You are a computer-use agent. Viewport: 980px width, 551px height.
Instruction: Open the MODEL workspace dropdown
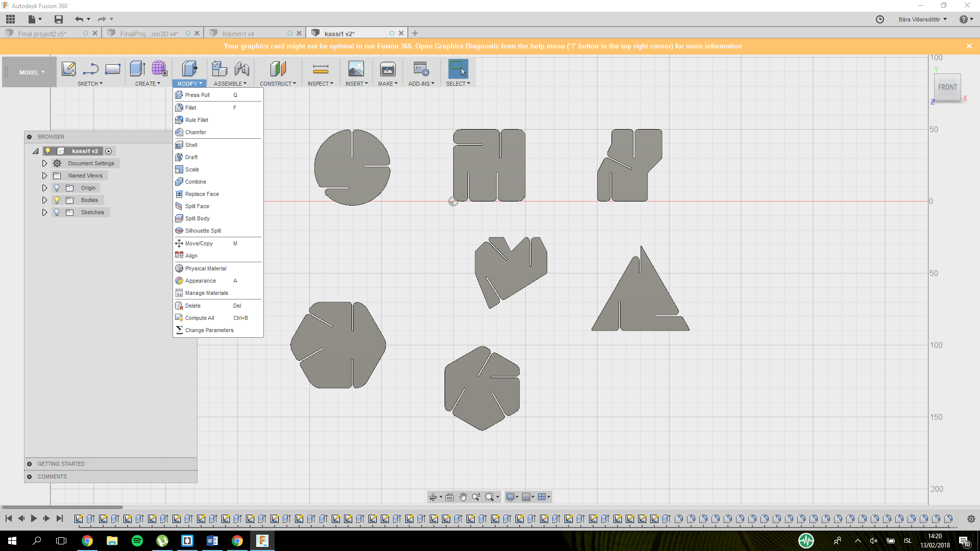(x=32, y=72)
